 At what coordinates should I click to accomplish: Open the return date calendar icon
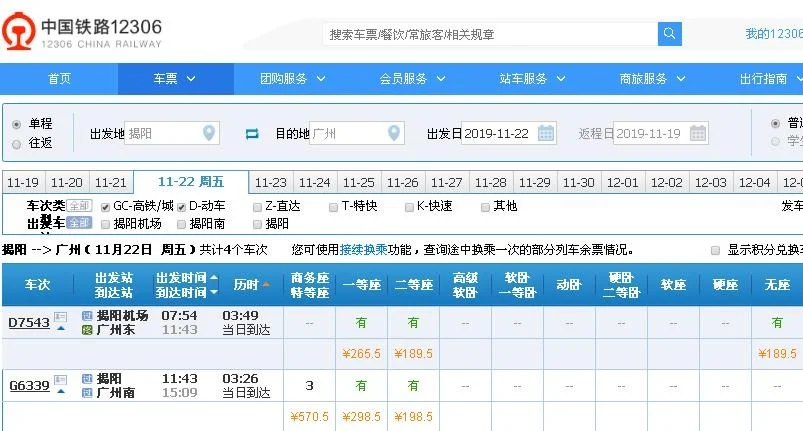[x=698, y=133]
